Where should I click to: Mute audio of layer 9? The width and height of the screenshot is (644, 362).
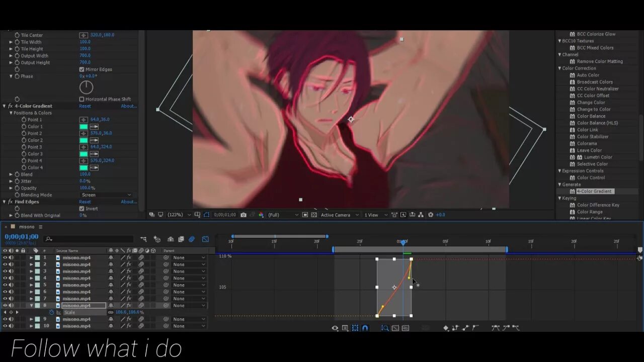click(x=11, y=319)
